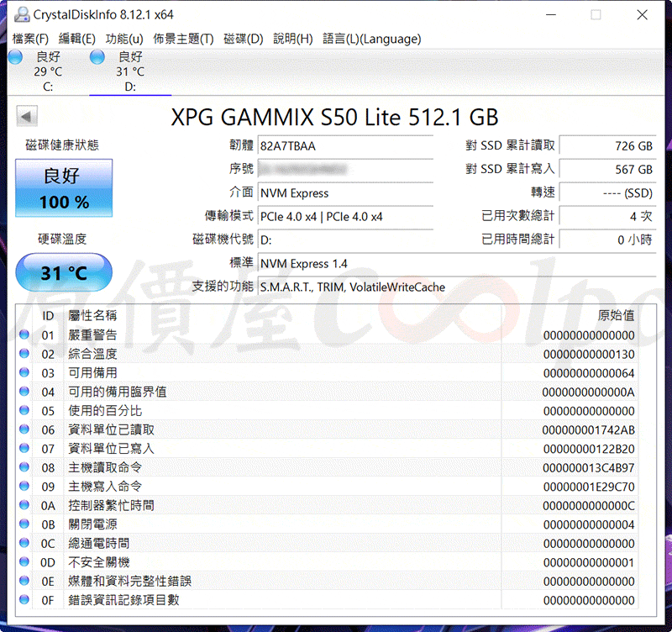Click the CrystalDiskInfo app icon in title bar

click(x=22, y=14)
